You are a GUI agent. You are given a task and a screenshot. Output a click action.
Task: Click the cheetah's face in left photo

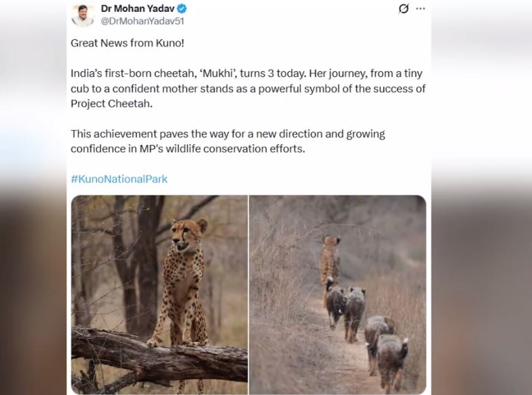click(187, 234)
